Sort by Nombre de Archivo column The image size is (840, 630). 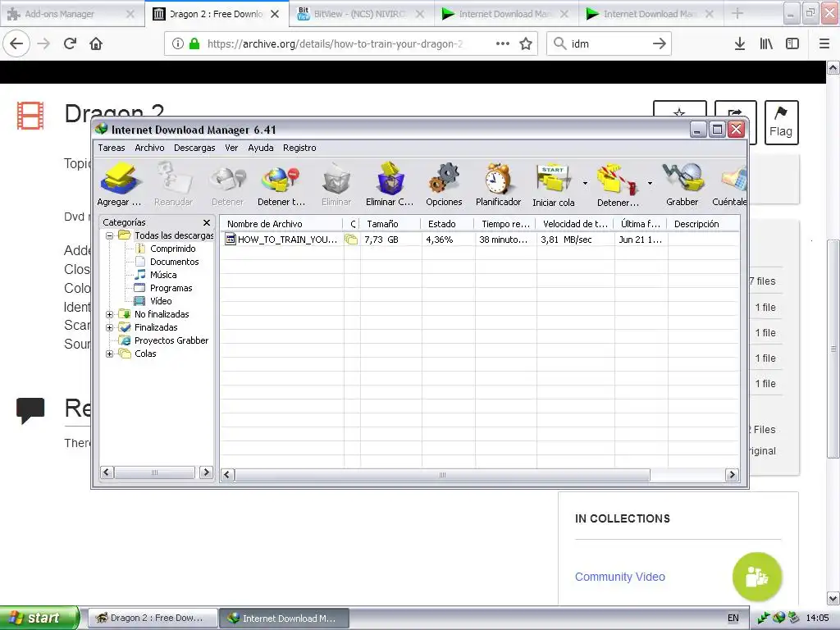pos(282,224)
